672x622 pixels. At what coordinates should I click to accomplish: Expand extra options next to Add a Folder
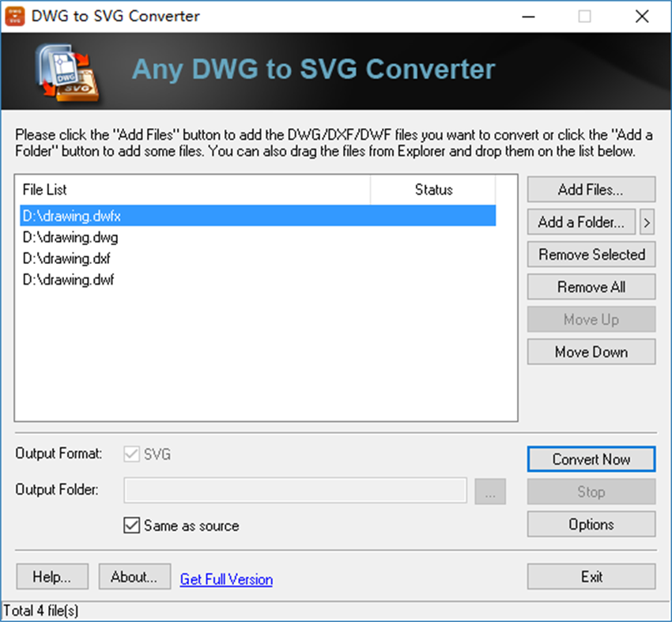click(647, 222)
